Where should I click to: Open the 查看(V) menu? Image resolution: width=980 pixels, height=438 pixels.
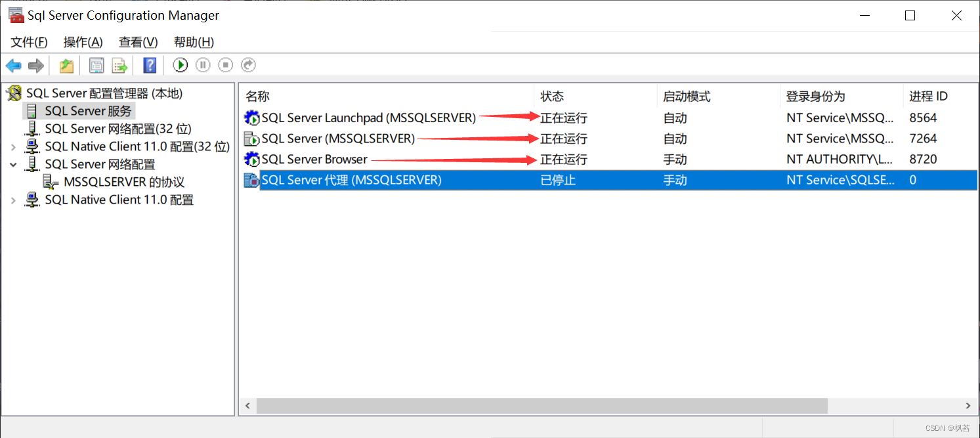click(x=138, y=42)
